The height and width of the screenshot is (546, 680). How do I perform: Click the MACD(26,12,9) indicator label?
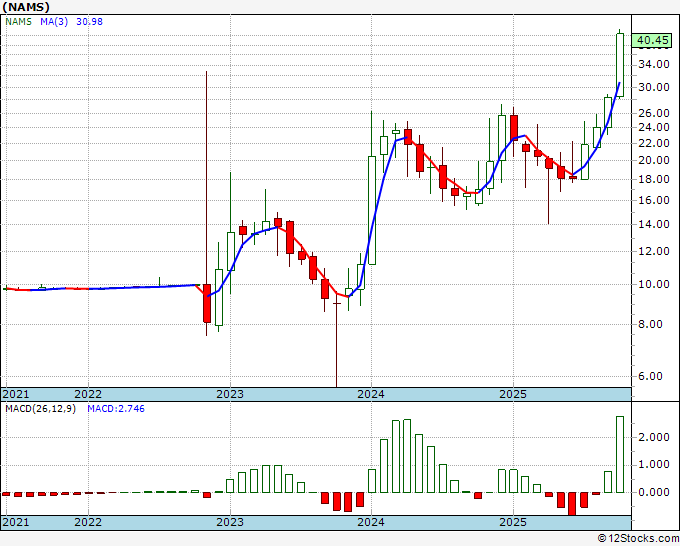click(x=40, y=409)
